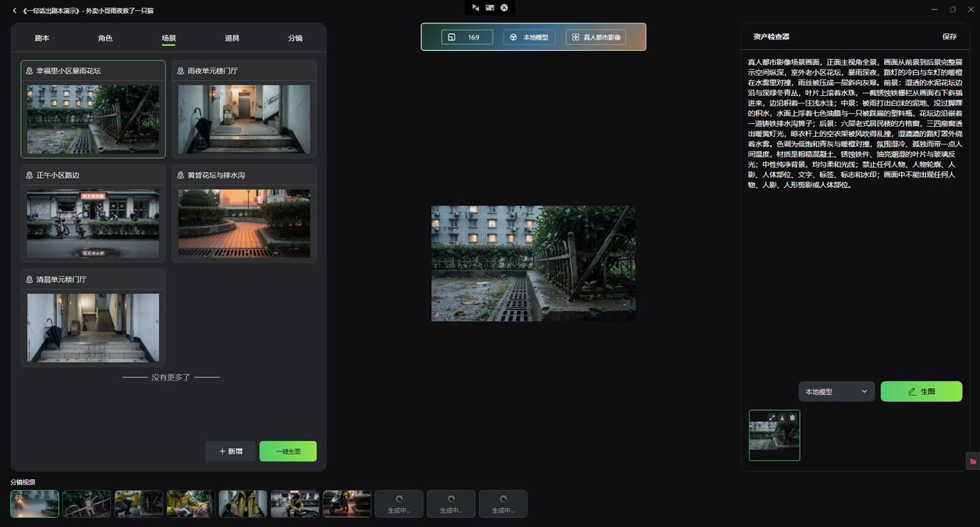Click the large preview image in the center

tap(534, 263)
